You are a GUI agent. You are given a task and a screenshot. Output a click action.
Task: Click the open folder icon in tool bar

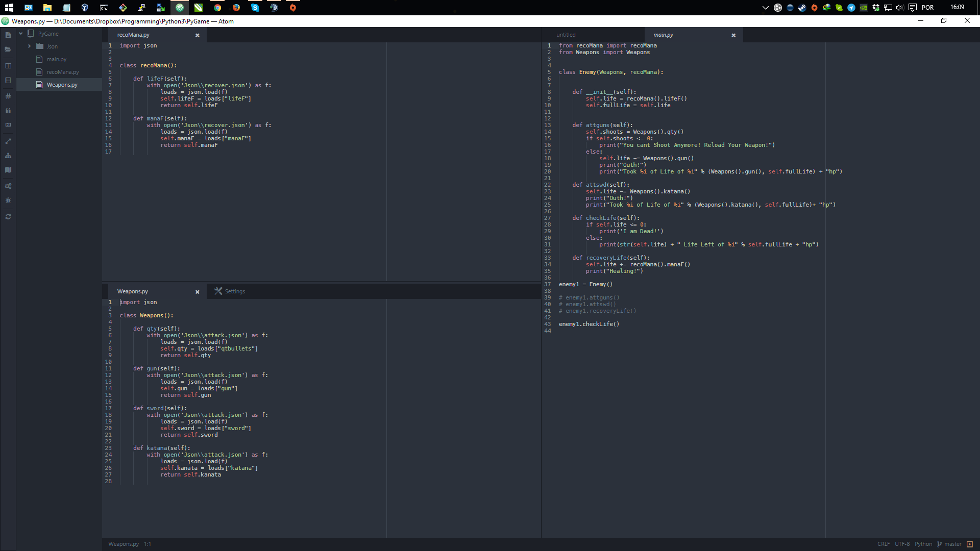click(8, 49)
